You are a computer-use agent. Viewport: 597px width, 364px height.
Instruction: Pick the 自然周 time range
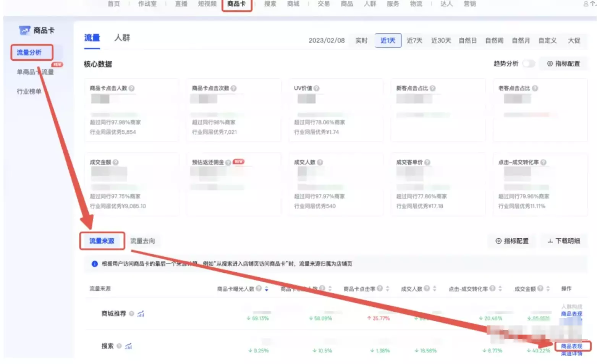click(494, 40)
